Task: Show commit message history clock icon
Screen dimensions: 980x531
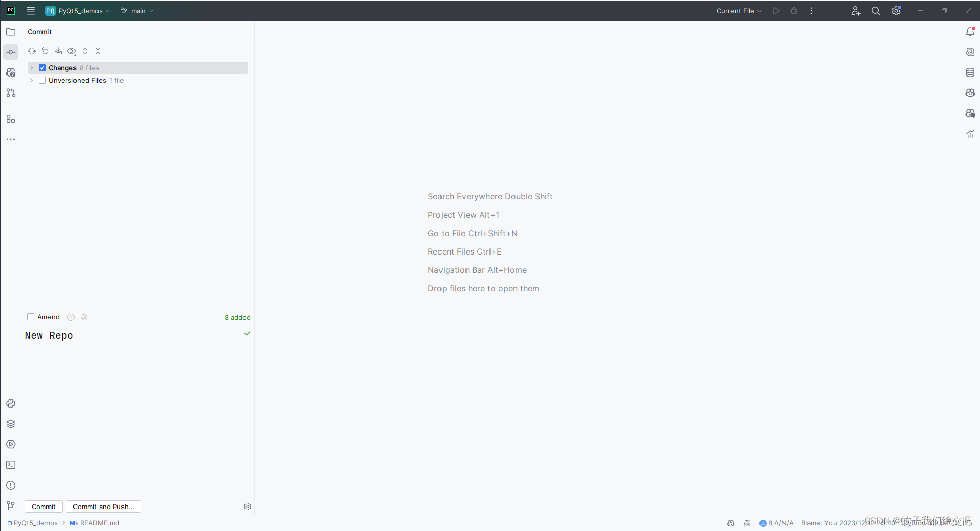Action: [x=71, y=317]
